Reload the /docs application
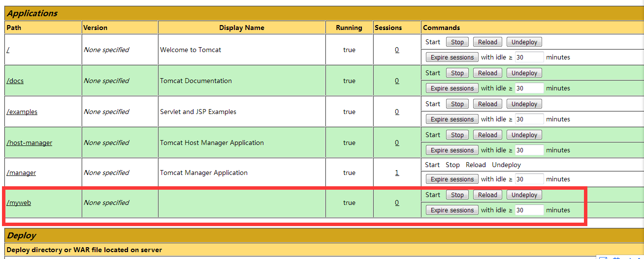Viewport: 644px width, 259px height. click(x=487, y=73)
